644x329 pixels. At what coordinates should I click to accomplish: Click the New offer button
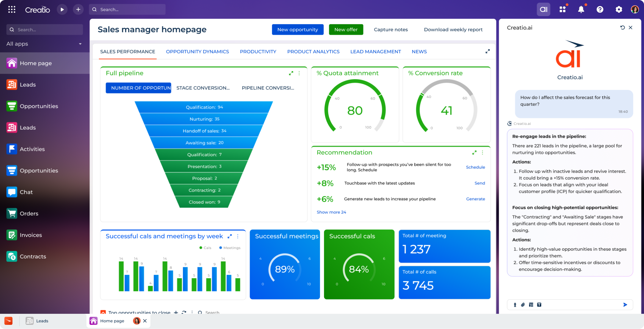[x=346, y=29]
